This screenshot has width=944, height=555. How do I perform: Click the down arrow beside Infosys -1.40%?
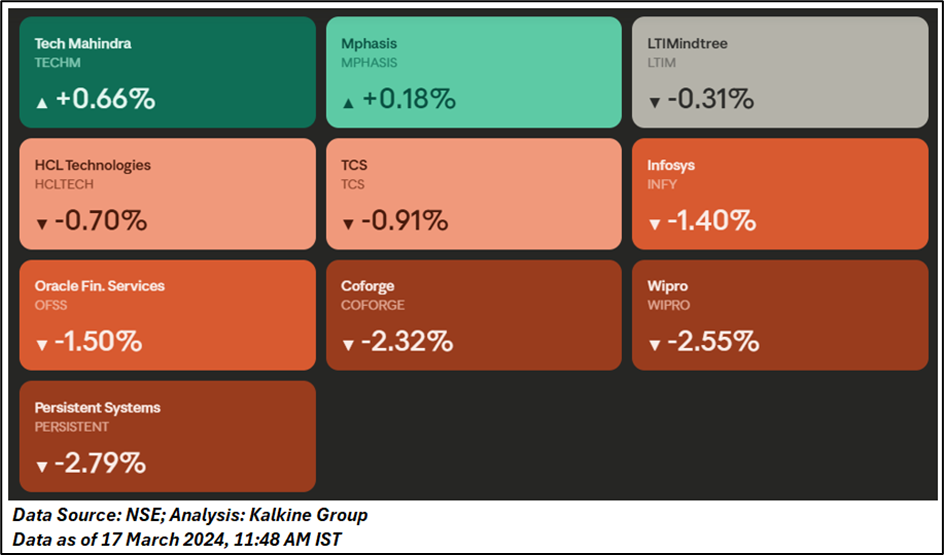[654, 224]
